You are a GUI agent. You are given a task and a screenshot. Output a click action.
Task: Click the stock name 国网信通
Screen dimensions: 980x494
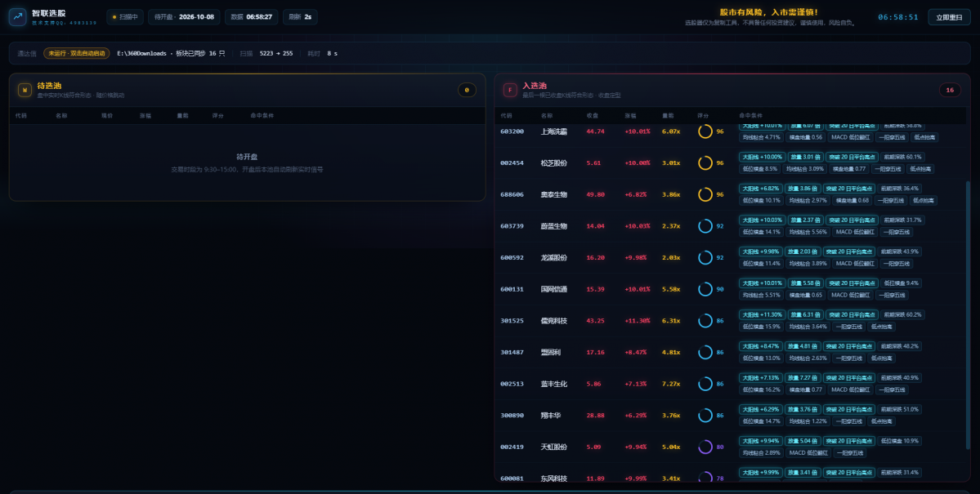point(553,289)
